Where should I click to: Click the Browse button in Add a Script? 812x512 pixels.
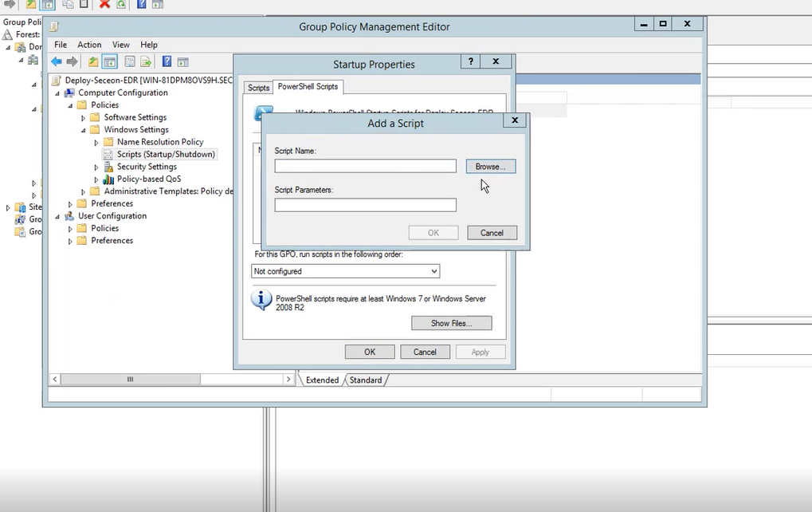pyautogui.click(x=489, y=166)
